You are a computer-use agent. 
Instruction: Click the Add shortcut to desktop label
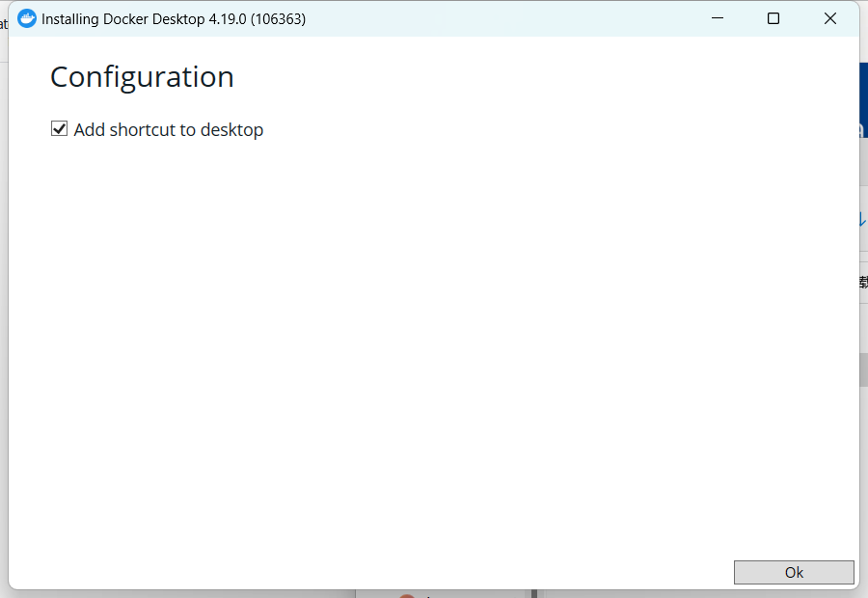tap(169, 129)
